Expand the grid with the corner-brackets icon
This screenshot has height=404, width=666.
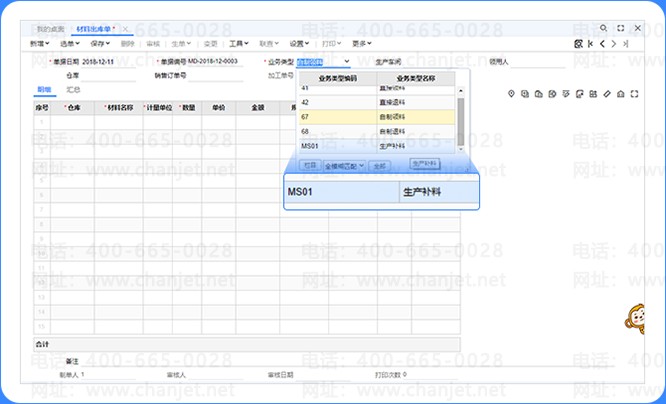click(x=634, y=94)
